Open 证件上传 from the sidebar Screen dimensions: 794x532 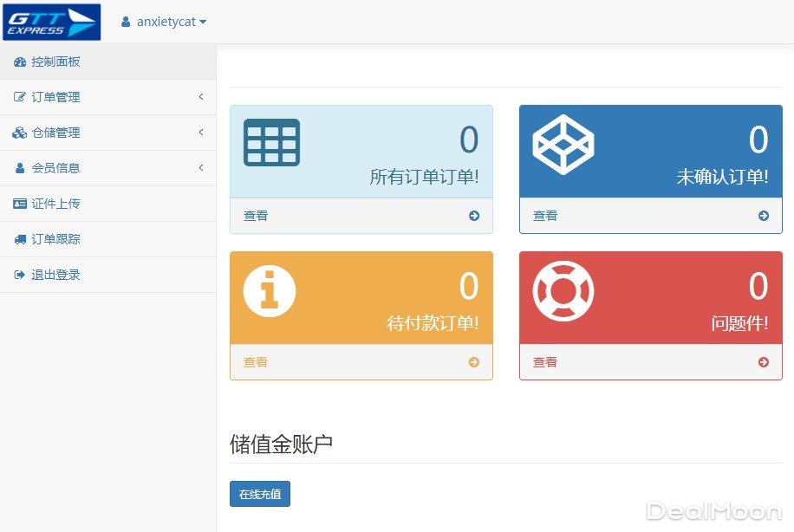[55, 204]
